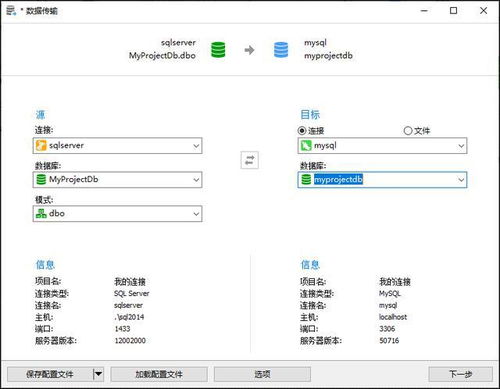Screen dimensions: 500x389
Task: Open the 保存配置文件 split arrow menu
Action: point(98,374)
